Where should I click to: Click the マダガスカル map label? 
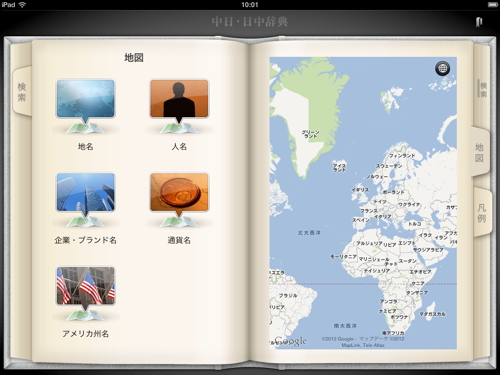click(432, 314)
